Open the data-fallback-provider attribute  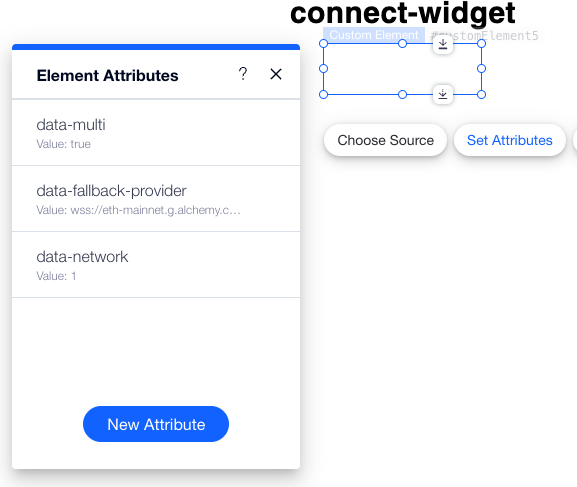156,199
